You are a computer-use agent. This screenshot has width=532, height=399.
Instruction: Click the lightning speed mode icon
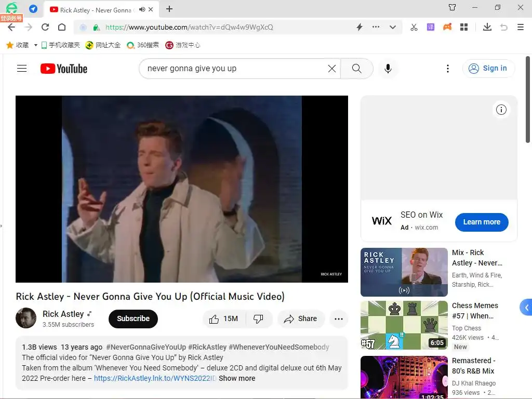click(x=360, y=27)
